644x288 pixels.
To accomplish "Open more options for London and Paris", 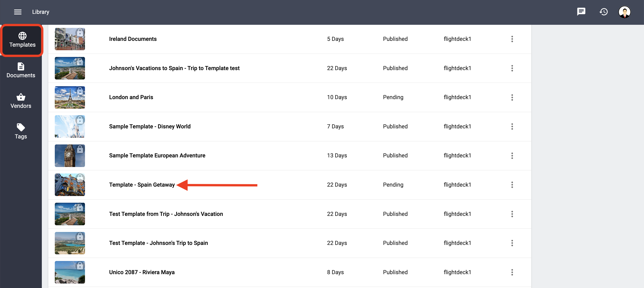I will (x=512, y=97).
